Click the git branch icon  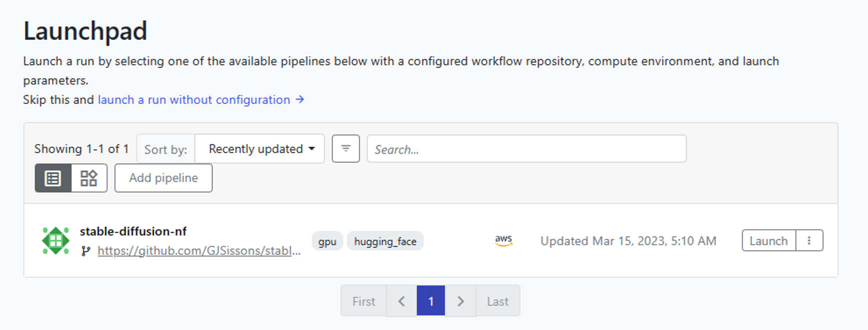click(86, 251)
